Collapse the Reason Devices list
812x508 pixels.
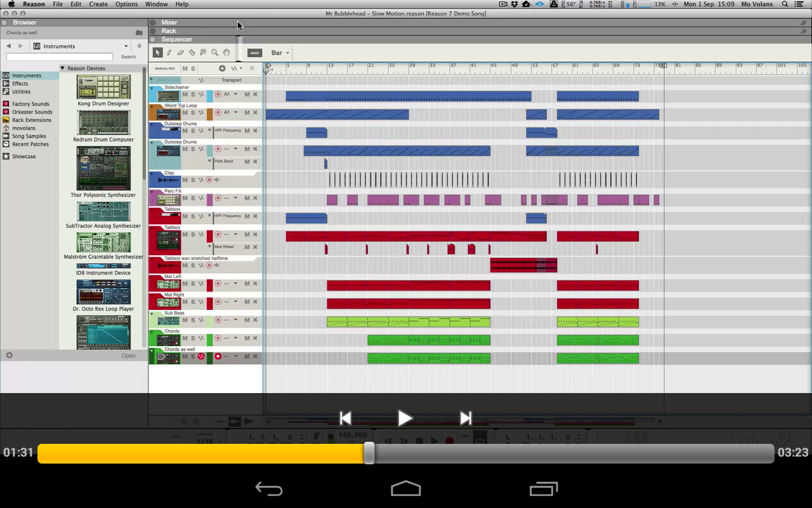point(63,68)
